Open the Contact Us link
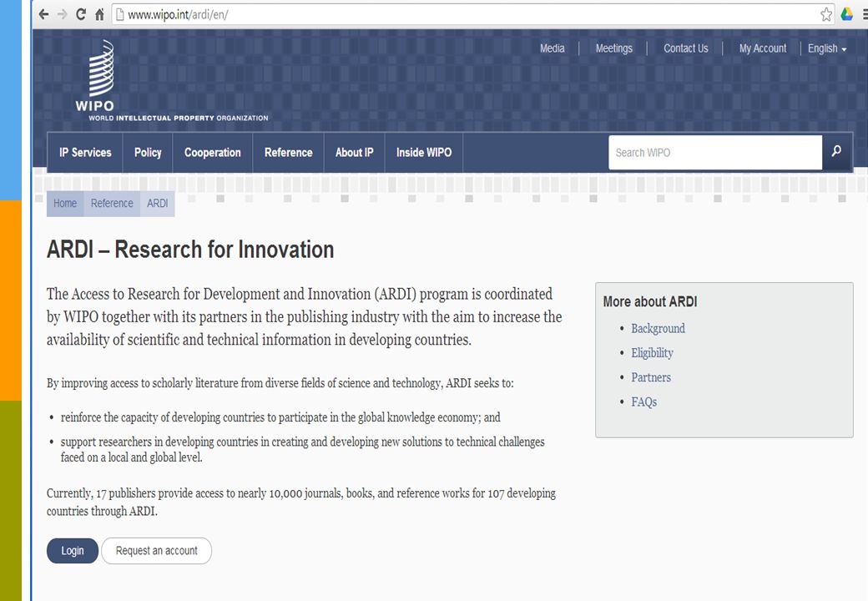 686,48
